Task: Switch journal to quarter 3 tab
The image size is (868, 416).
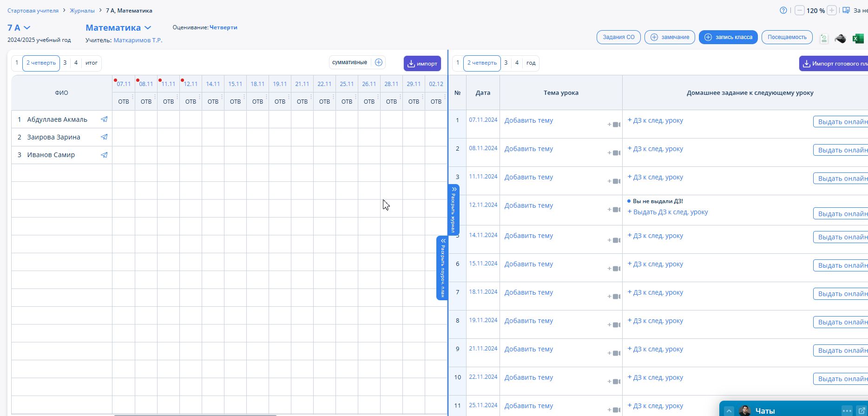Action: pos(65,63)
